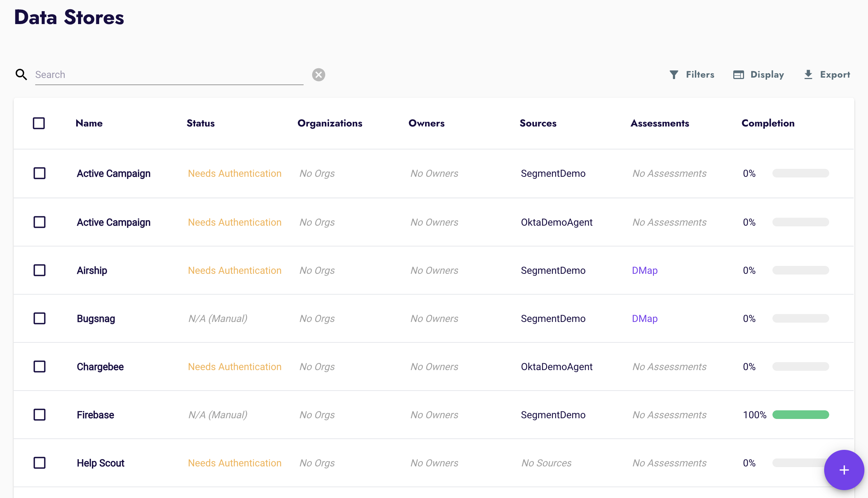The height and width of the screenshot is (498, 868).
Task: Click N/A (Manual) status for Bugsnag
Action: 218,318
